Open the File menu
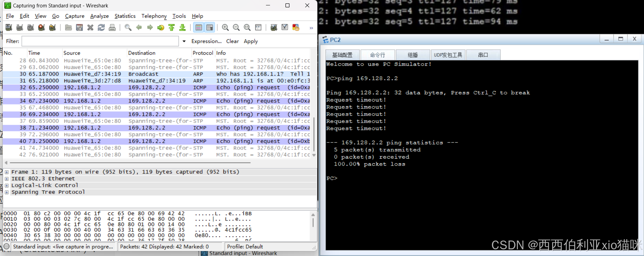This screenshot has height=256, width=644. (10, 16)
